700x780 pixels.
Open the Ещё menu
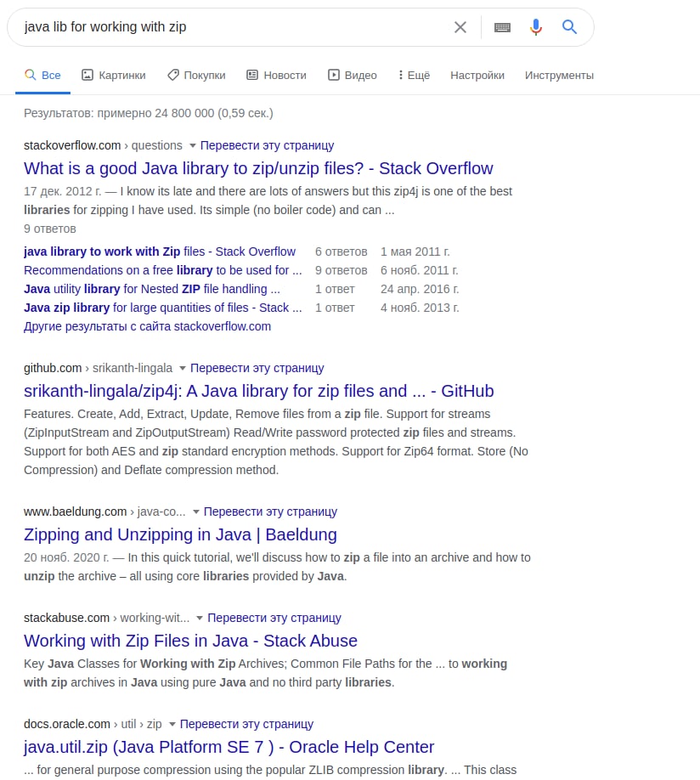pos(414,75)
